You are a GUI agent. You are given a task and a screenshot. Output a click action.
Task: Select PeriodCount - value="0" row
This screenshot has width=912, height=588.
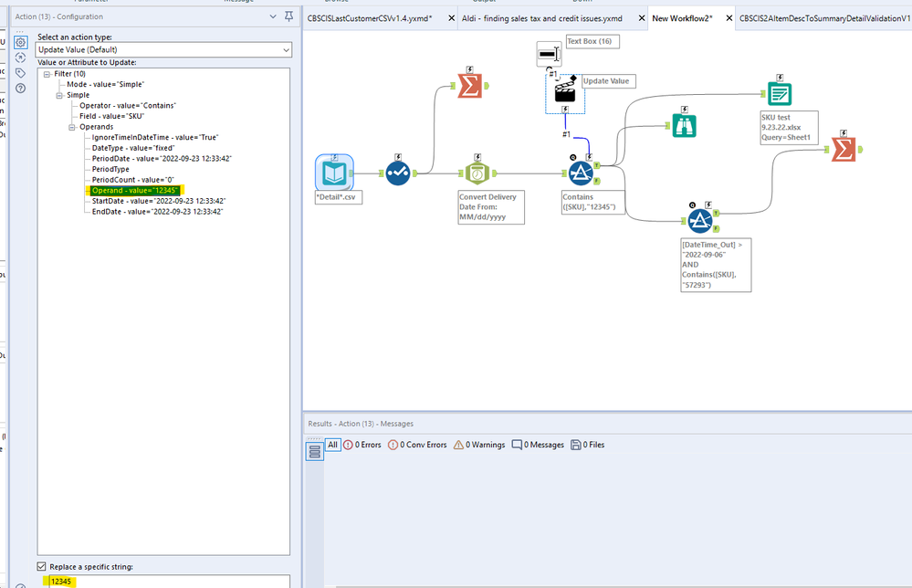(133, 180)
